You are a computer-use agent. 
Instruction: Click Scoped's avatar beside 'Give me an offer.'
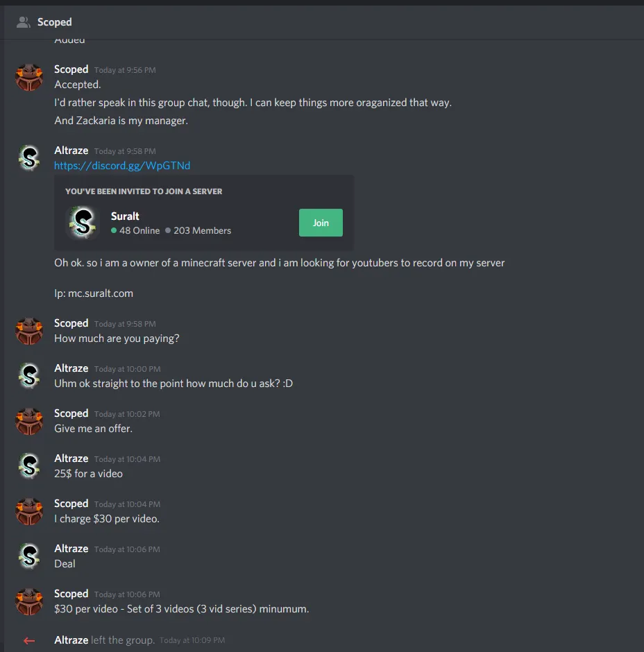coord(30,421)
